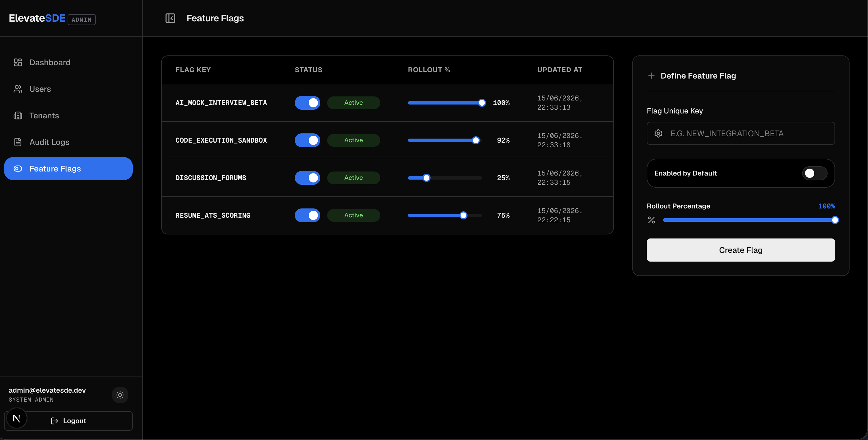Click RESUME_ATS_SCORING rollout slider handle

[463, 215]
